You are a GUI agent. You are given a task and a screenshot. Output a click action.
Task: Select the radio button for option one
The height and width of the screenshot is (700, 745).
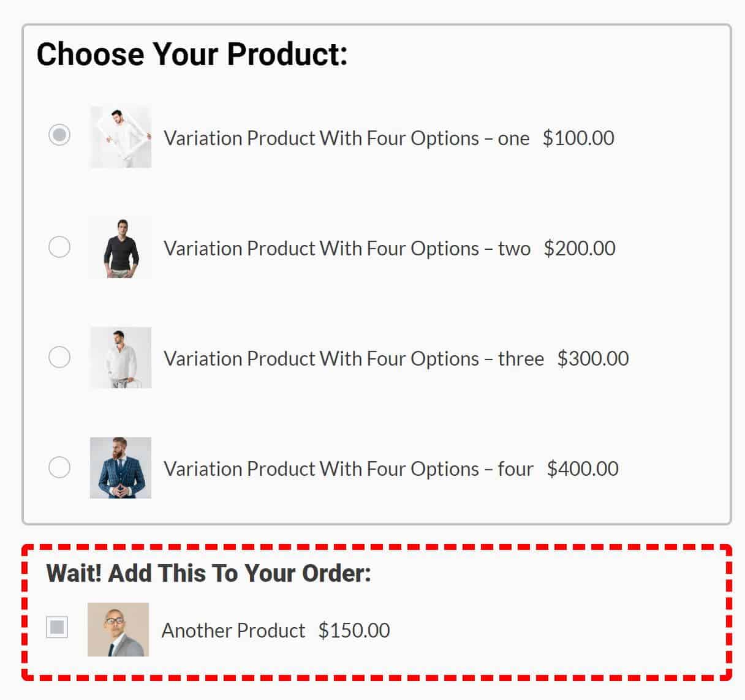click(x=59, y=135)
